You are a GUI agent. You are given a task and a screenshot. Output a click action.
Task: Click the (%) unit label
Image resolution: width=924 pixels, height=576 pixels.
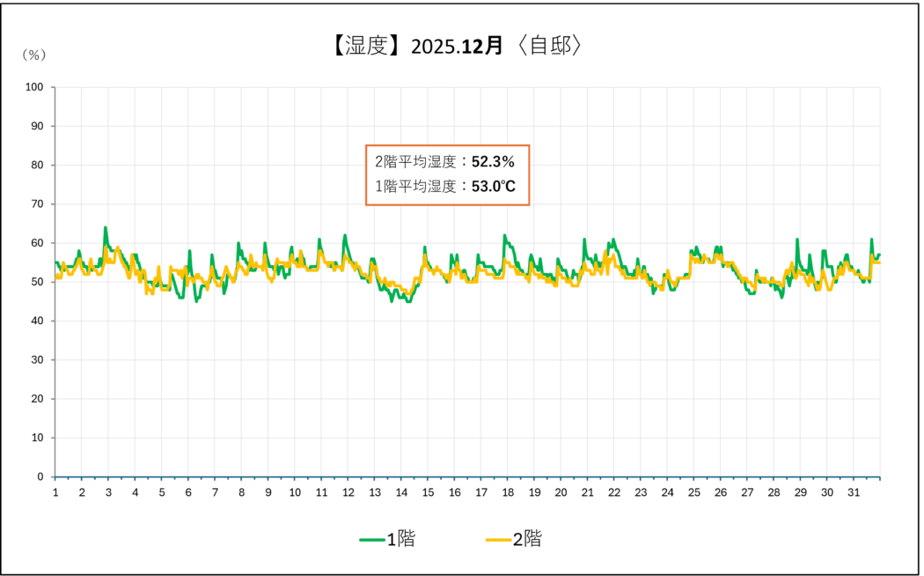pyautogui.click(x=33, y=55)
